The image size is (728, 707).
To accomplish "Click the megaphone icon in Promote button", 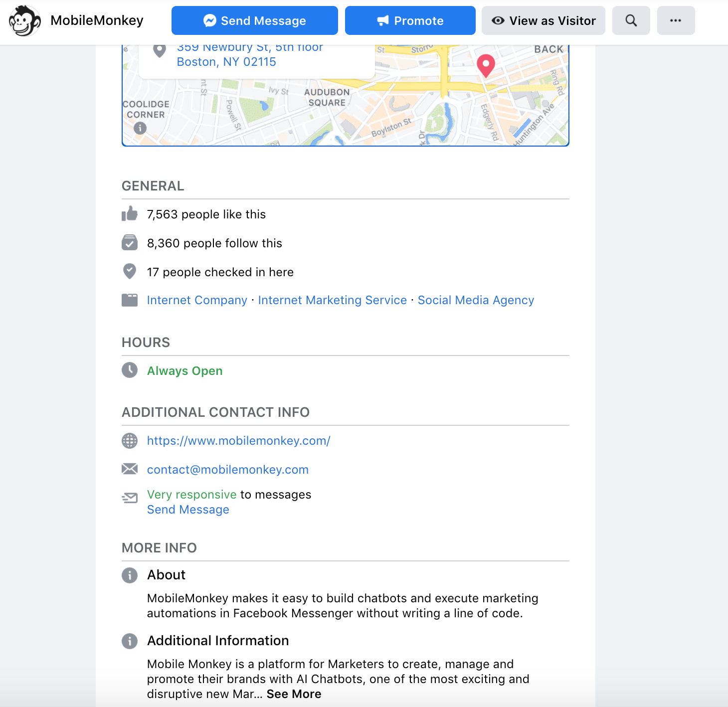I will click(x=383, y=20).
